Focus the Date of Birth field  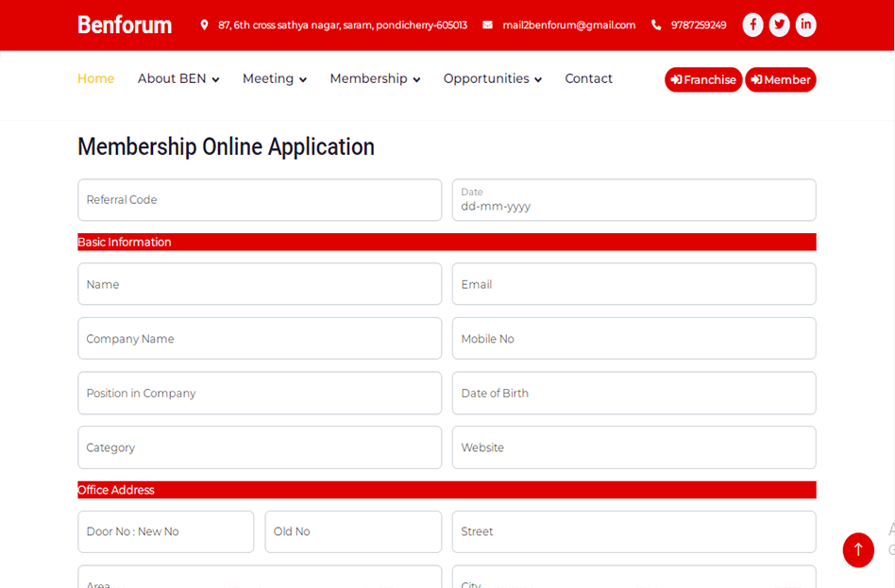click(x=634, y=393)
